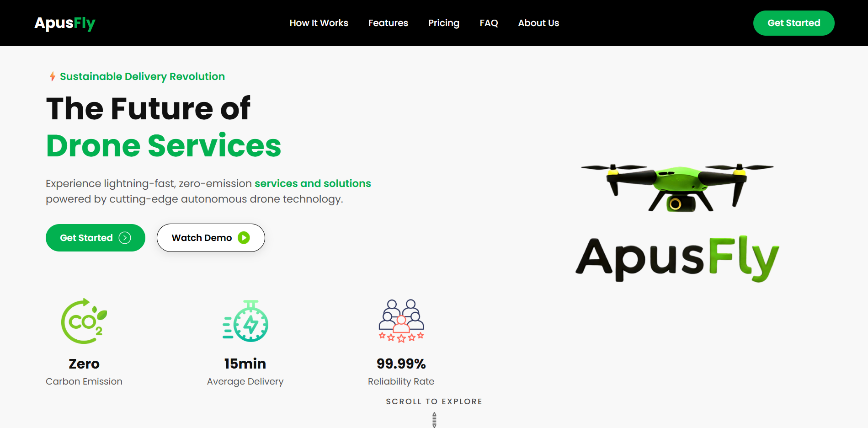This screenshot has height=428, width=868.
Task: Click the stopwatch icon above 15min Average Delivery
Action: pos(245,321)
